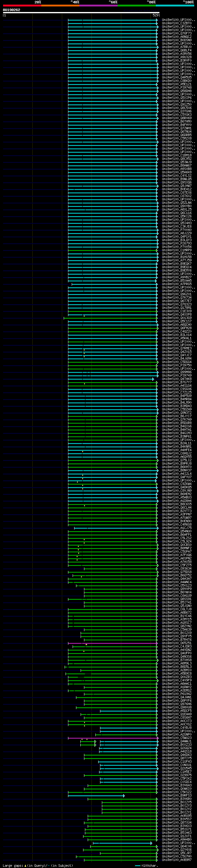Viewport: 197px width, 868px height.
Task: Click the Large gaps legend text
Action: tap(38, 866)
